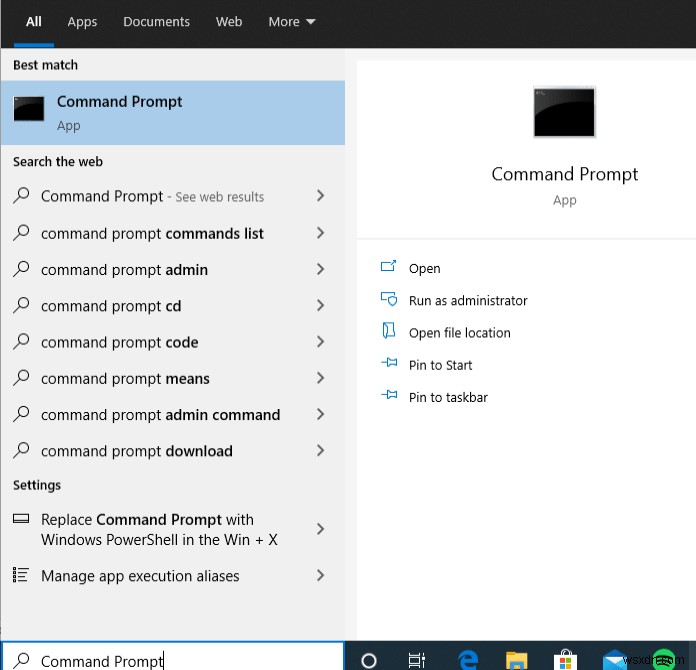Click the search box containing 'Command Prompt'
This screenshot has width=696, height=670.
click(173, 657)
